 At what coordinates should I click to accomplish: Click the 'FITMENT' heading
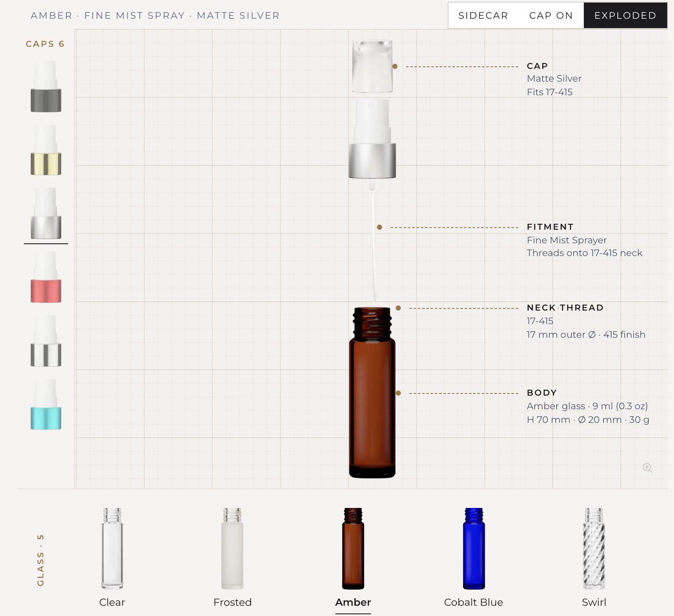[x=550, y=227]
